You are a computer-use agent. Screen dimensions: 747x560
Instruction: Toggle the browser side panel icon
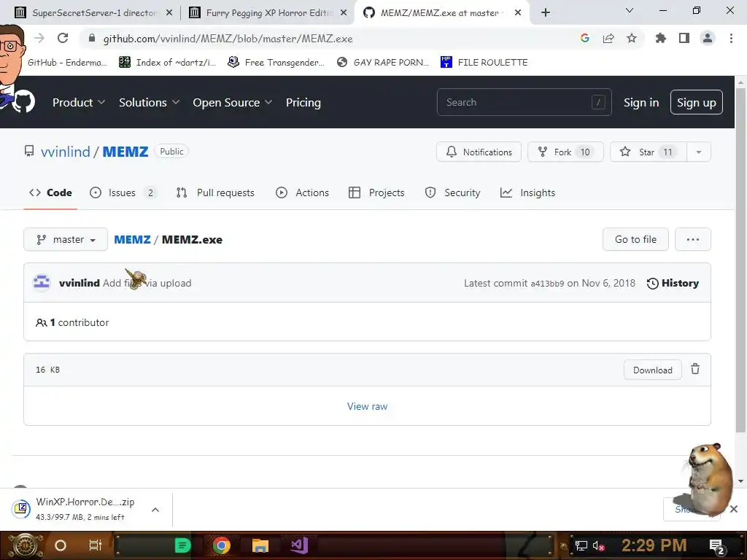pyautogui.click(x=684, y=38)
